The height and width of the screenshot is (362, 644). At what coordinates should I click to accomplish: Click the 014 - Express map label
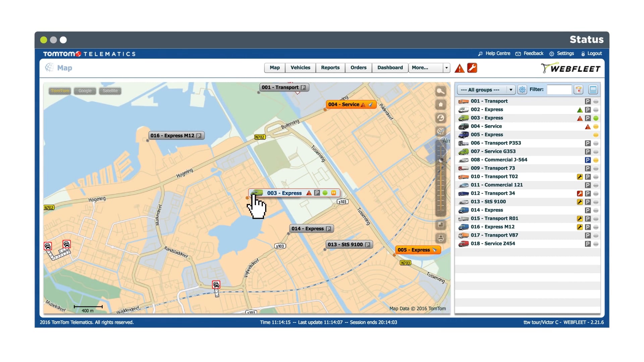[x=312, y=229]
